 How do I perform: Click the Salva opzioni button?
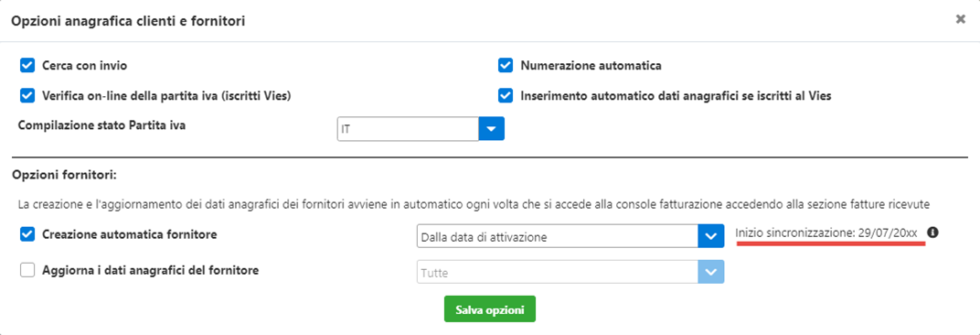pyautogui.click(x=490, y=309)
